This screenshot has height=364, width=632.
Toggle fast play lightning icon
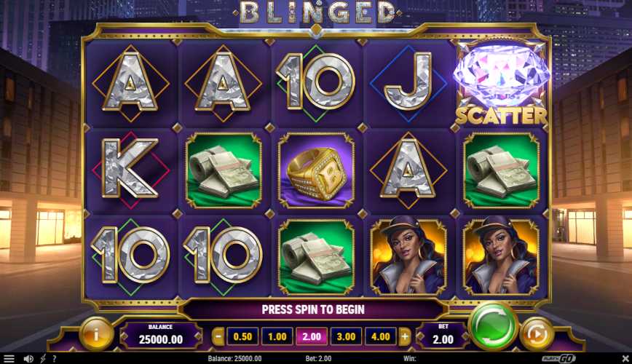coord(43,358)
